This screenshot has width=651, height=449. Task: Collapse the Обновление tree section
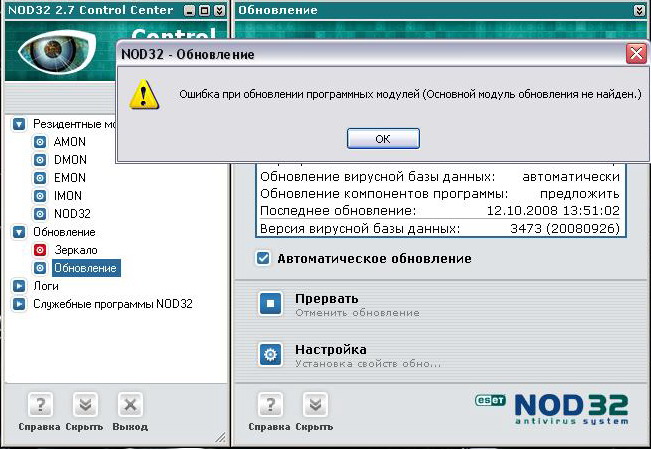[x=20, y=232]
